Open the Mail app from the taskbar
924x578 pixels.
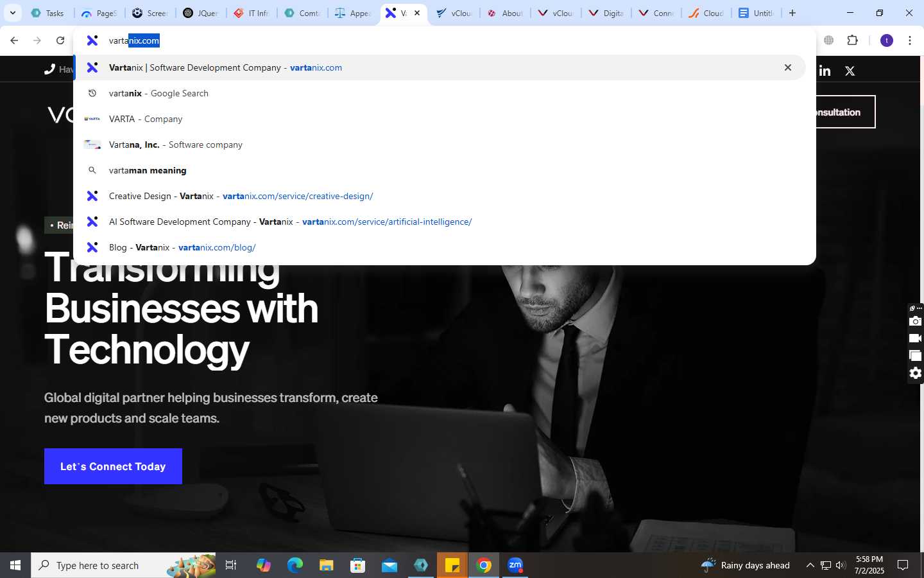(389, 565)
